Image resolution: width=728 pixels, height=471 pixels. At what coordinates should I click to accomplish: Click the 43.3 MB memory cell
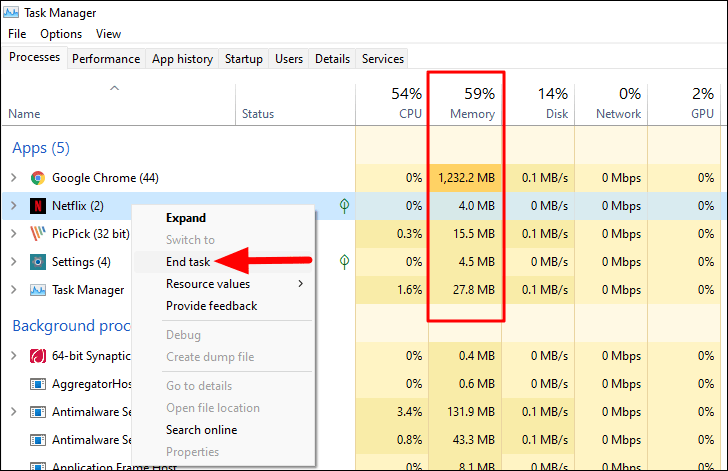[465, 440]
